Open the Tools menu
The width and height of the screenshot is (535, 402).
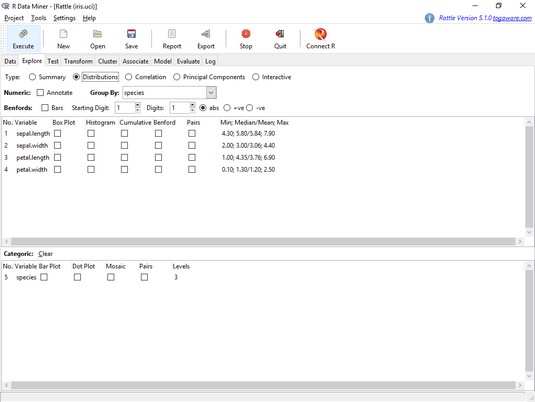pyautogui.click(x=39, y=18)
